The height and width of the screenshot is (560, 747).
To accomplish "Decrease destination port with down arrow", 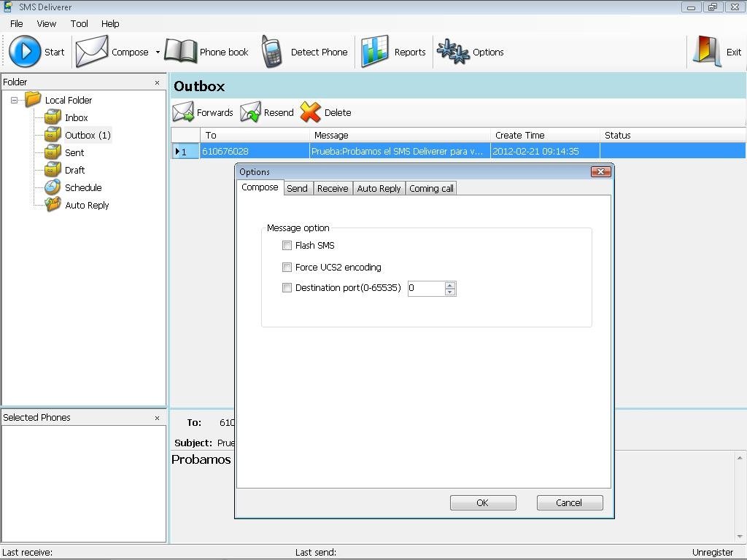I will pyautogui.click(x=449, y=292).
